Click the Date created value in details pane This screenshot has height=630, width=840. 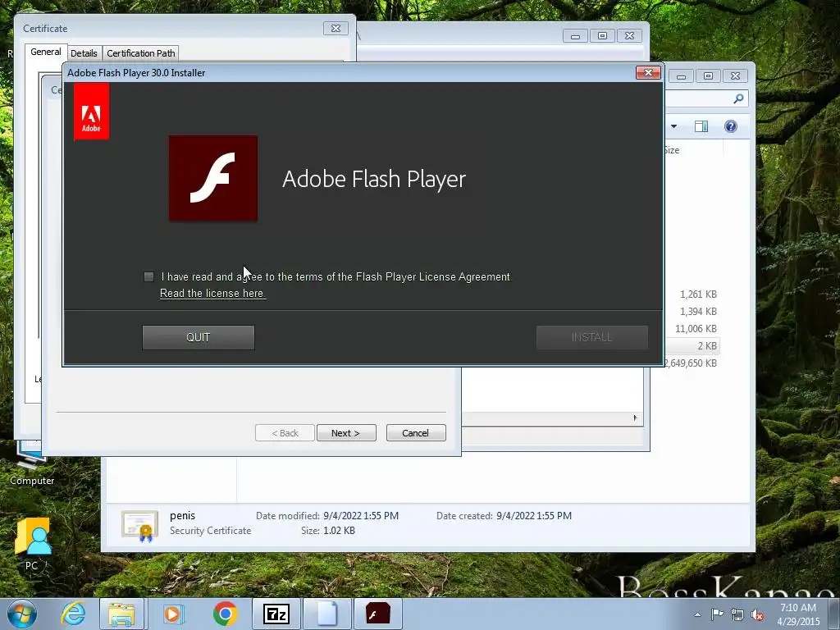pyautogui.click(x=533, y=515)
